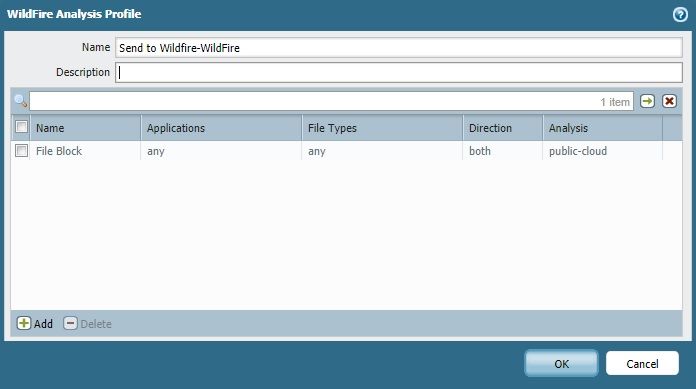
Task: Focus the Description input field
Action: point(399,72)
